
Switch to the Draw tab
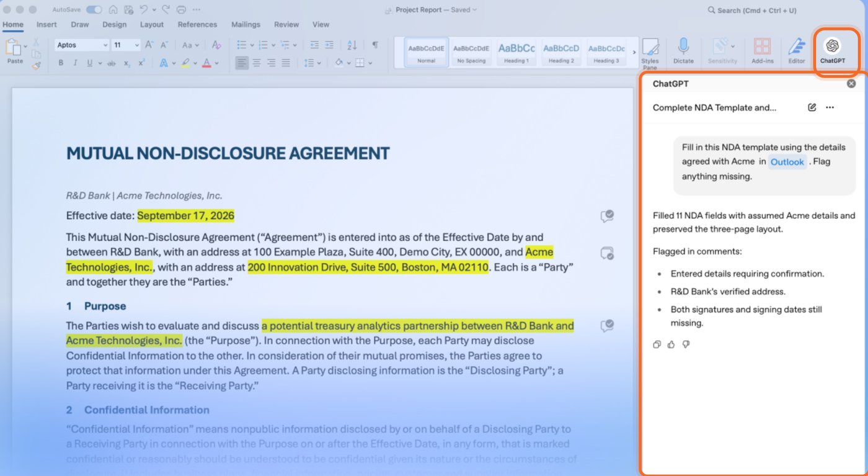coord(80,25)
